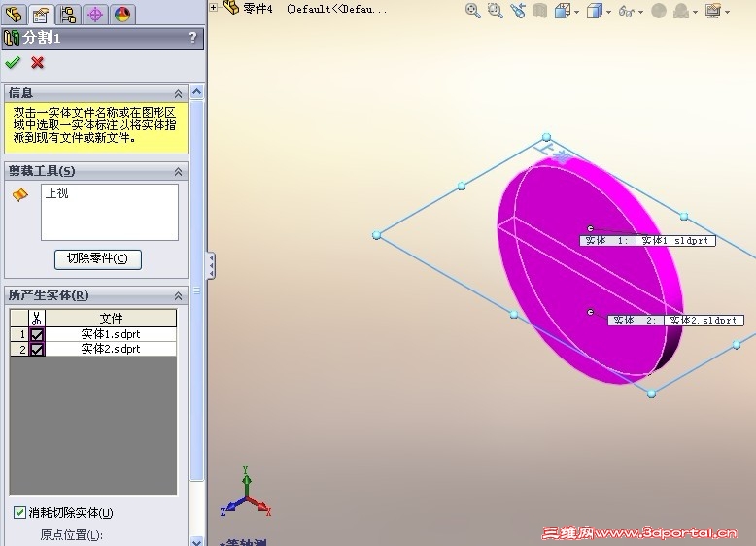Click the 切除零件 button
The height and width of the screenshot is (546, 756).
(98, 259)
